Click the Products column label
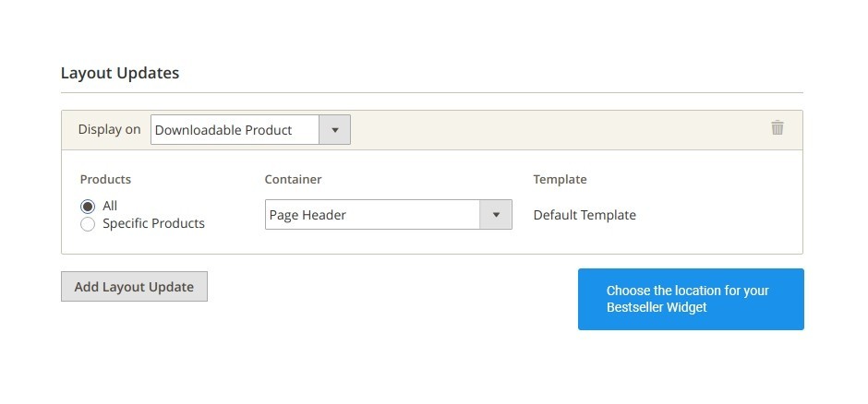This screenshot has width=868, height=404. pos(106,180)
